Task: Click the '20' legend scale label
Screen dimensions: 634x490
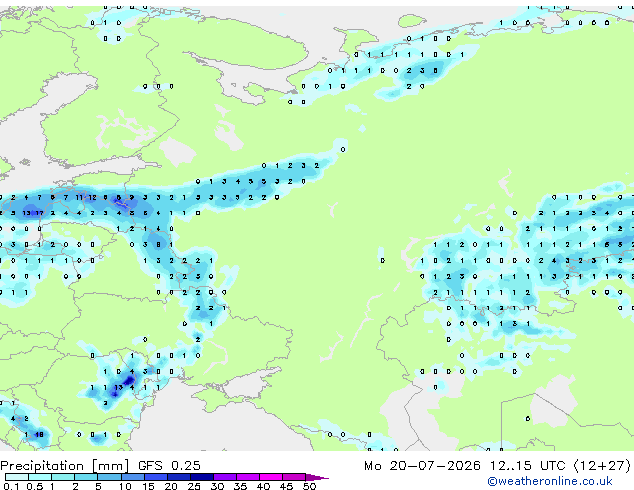Action: [171, 486]
